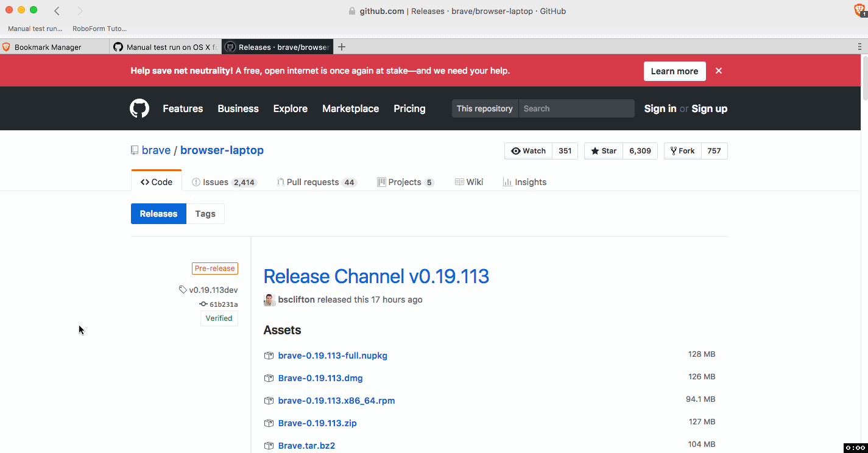Go back with the browser back arrow

[x=57, y=10]
